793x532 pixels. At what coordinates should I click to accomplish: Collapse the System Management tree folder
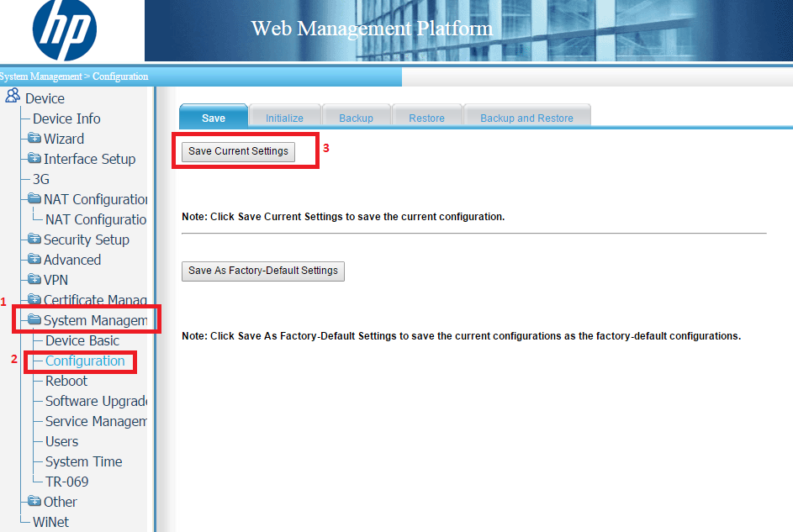[x=34, y=320]
